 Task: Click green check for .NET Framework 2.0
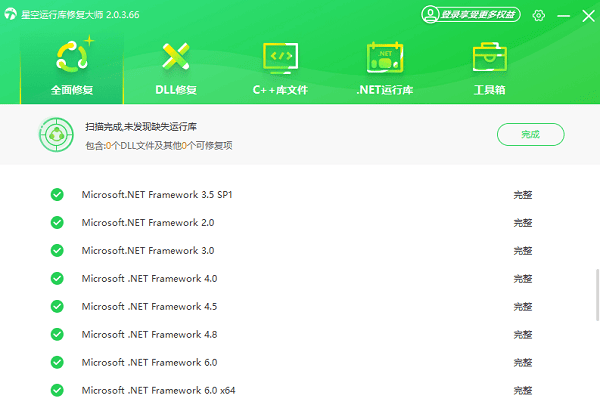pos(57,222)
